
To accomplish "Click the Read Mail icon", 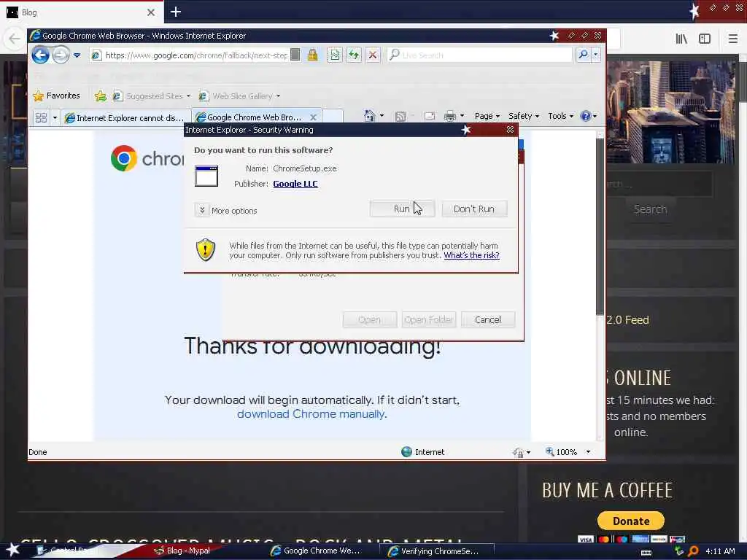I will tap(429, 116).
